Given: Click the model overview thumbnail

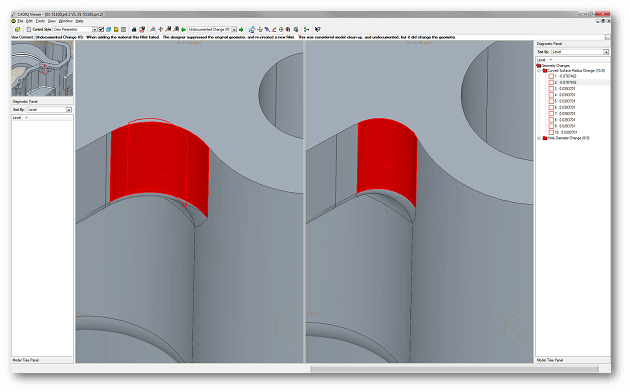Looking at the screenshot, I should (x=42, y=68).
